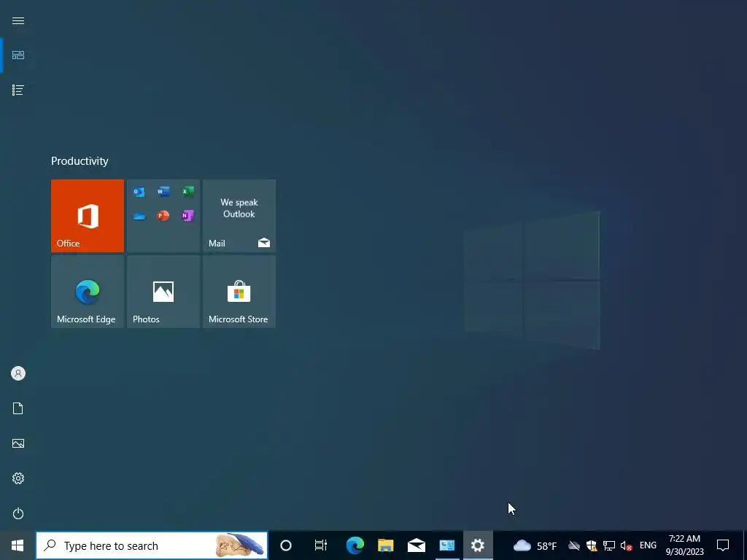Switch to Settings app on taskbar

[x=478, y=545]
